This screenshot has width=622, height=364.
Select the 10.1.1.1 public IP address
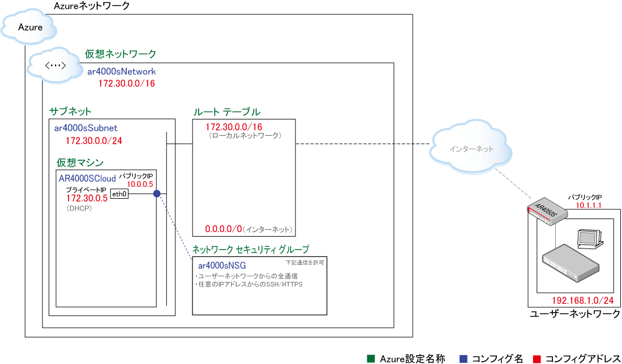(x=589, y=205)
